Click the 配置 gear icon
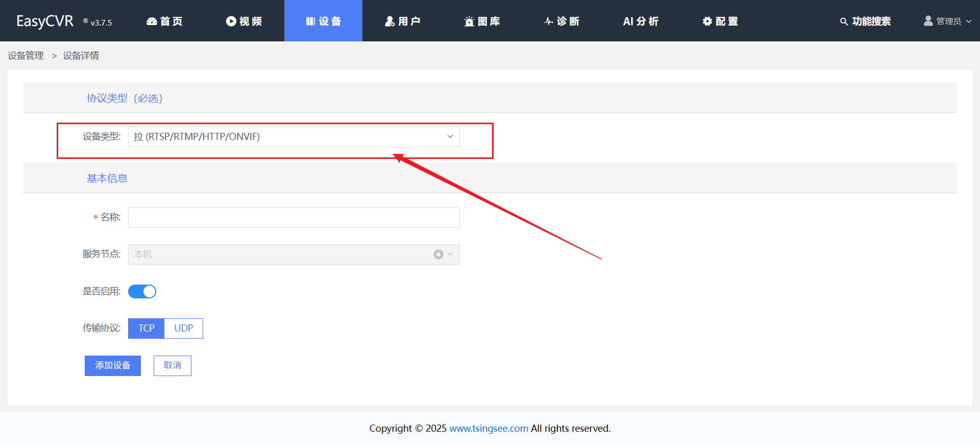The width and height of the screenshot is (980, 444). 707,21
